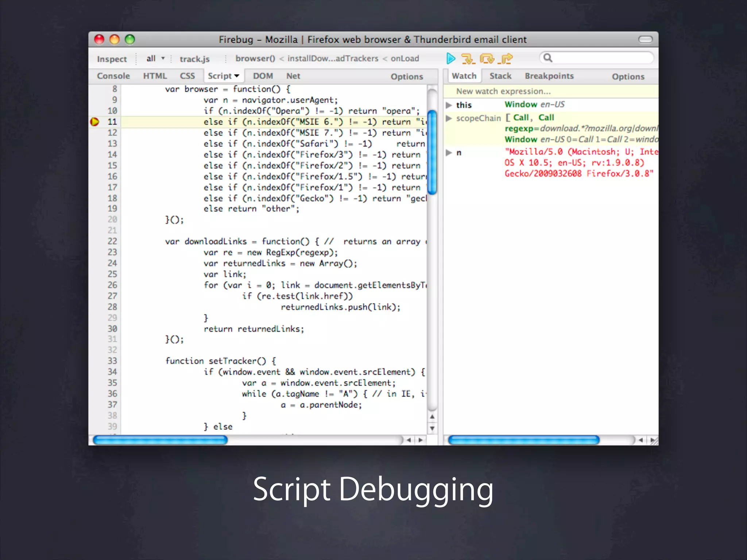Click the Step Into debugger icon

click(468, 58)
